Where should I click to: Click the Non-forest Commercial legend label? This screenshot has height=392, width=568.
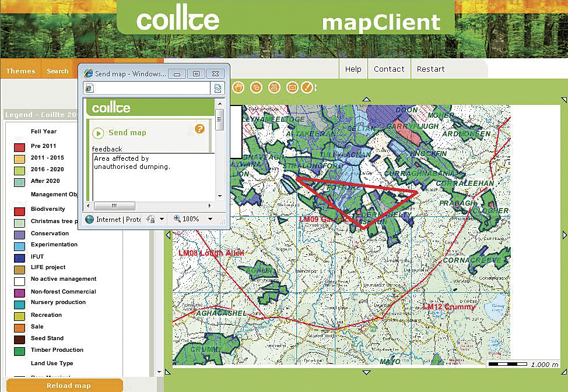(64, 291)
